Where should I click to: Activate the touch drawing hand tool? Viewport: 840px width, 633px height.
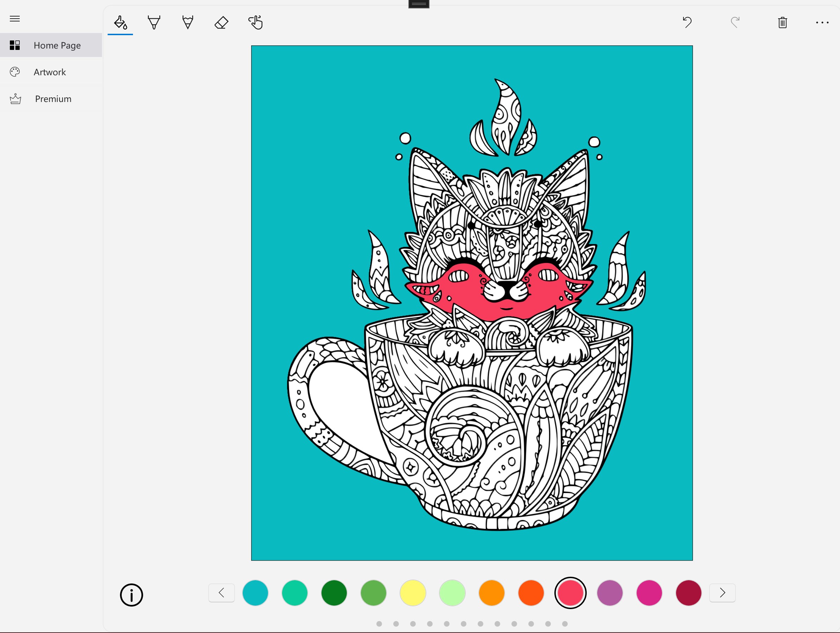(256, 23)
